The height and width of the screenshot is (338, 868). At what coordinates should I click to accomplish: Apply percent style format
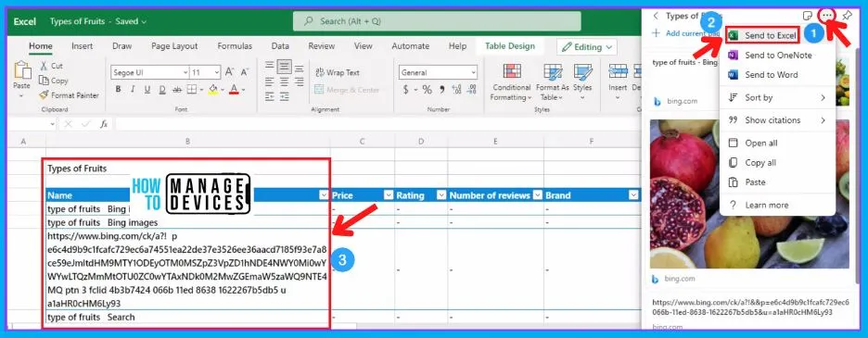427,90
